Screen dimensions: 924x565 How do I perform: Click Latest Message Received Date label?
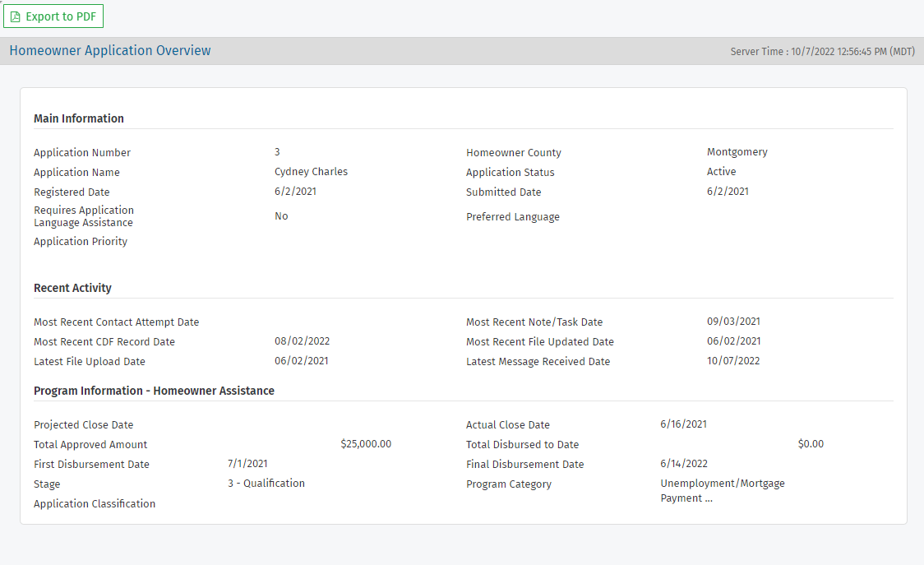[x=538, y=362]
